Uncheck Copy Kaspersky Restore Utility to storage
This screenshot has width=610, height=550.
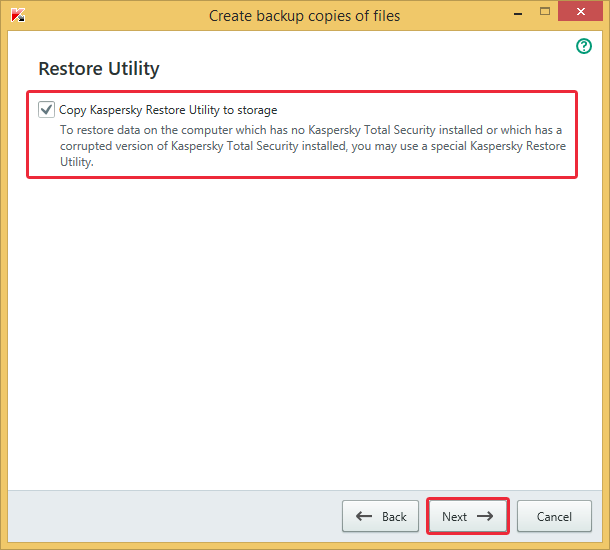tap(46, 109)
